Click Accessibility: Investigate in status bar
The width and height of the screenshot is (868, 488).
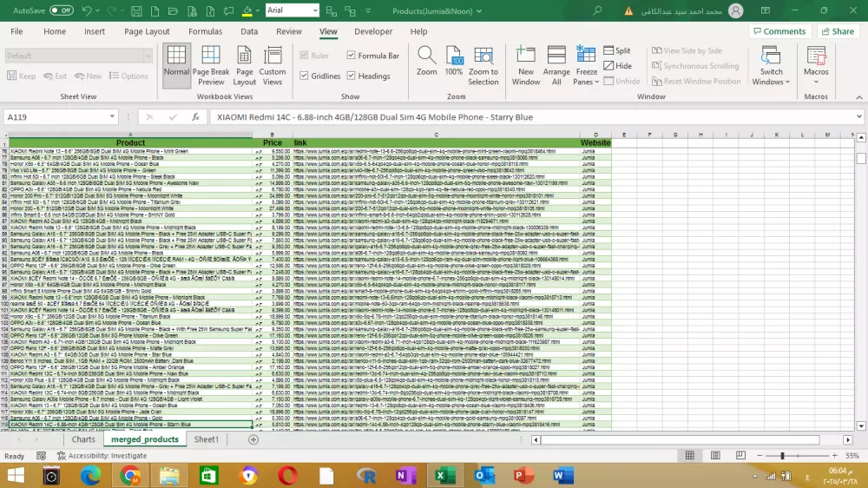point(102,456)
